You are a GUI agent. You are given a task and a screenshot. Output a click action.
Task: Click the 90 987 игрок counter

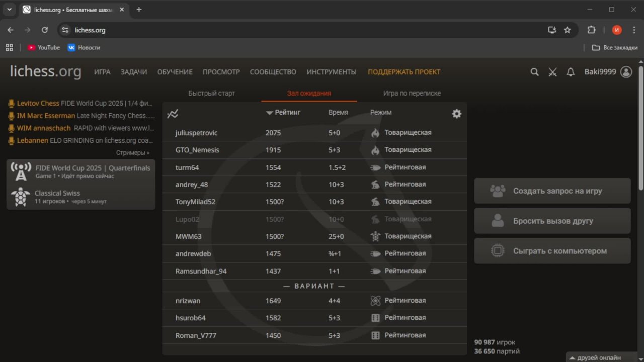(495, 342)
